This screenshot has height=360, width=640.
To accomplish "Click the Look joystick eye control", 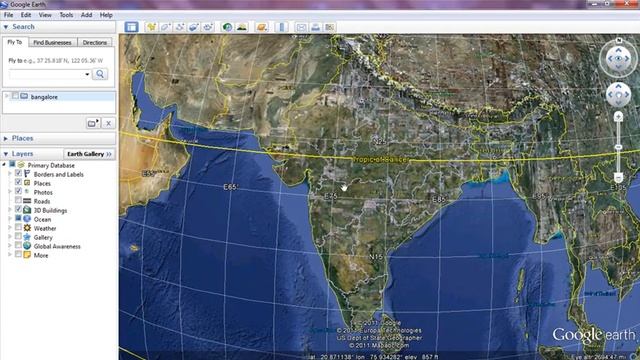I will coord(618,59).
